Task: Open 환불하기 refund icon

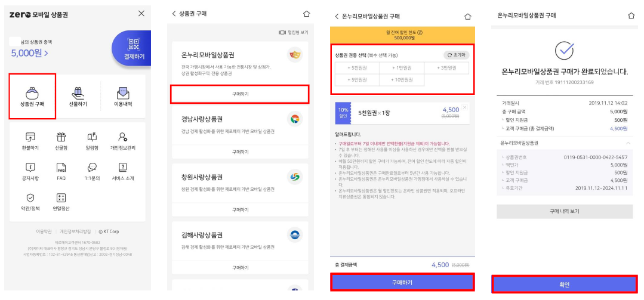Action: [x=30, y=137]
